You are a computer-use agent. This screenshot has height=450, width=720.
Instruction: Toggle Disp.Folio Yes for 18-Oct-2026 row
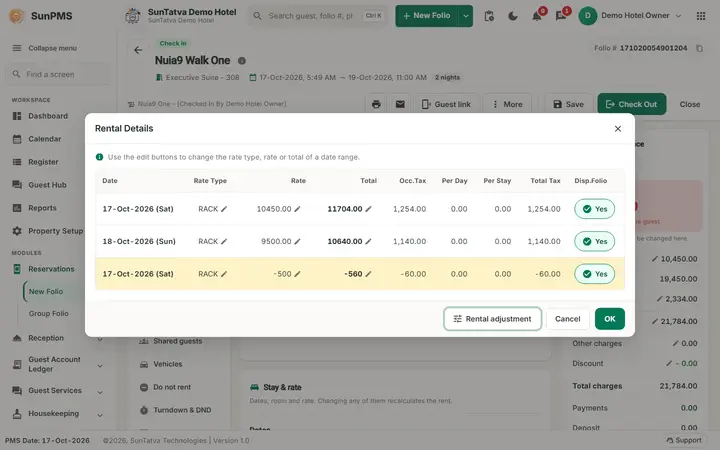coord(595,242)
